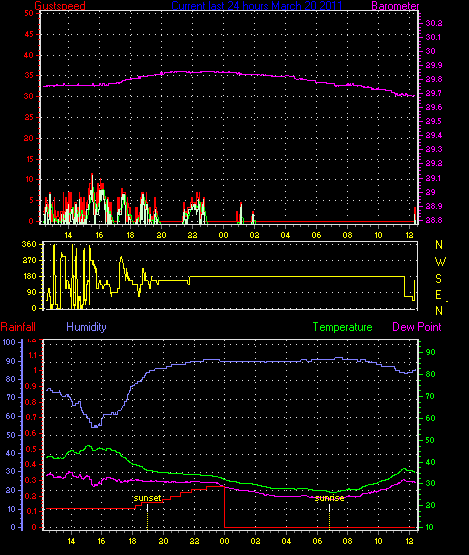Click the green Temperature legend label
Image resolution: width=469 pixels, height=555 pixels.
[x=342, y=327]
